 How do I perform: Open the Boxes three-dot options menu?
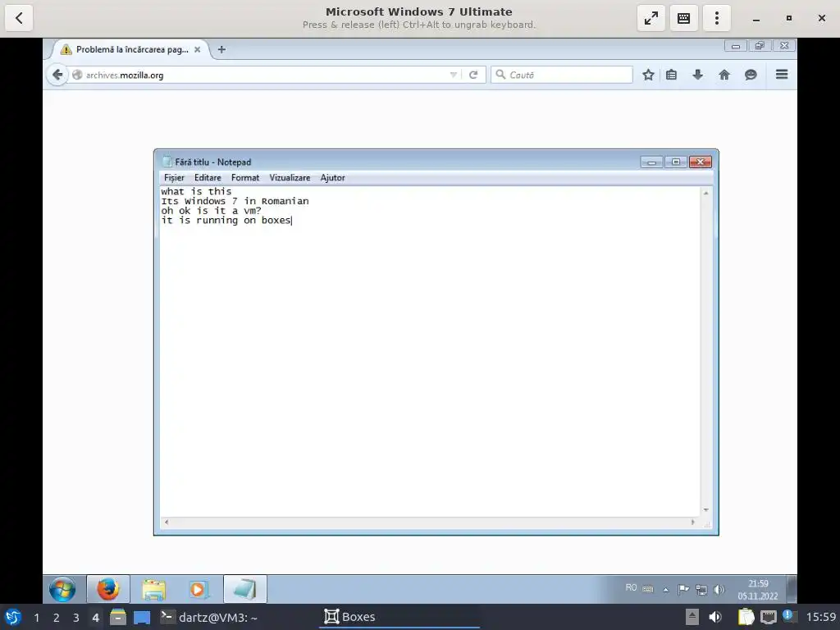(717, 18)
